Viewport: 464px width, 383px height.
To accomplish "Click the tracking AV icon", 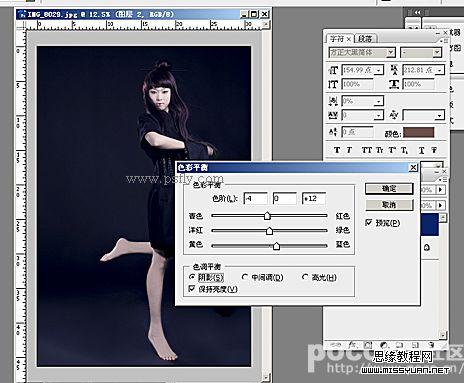I will 333,115.
